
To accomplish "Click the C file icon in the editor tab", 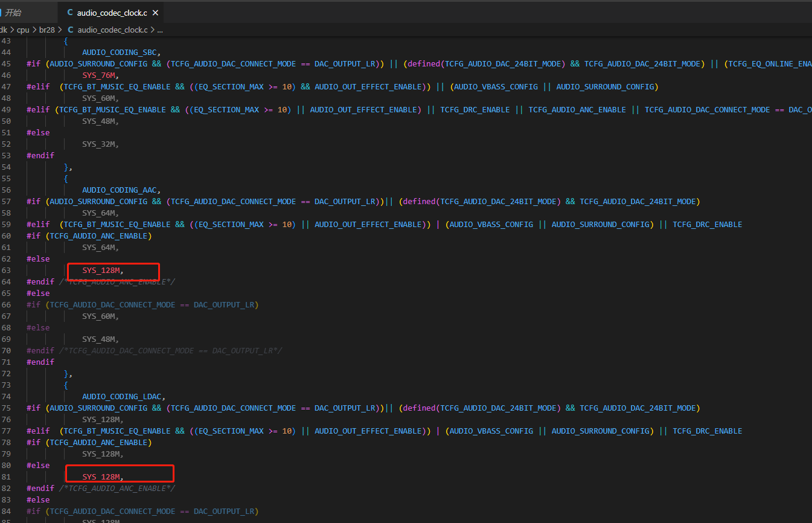I will [70, 13].
